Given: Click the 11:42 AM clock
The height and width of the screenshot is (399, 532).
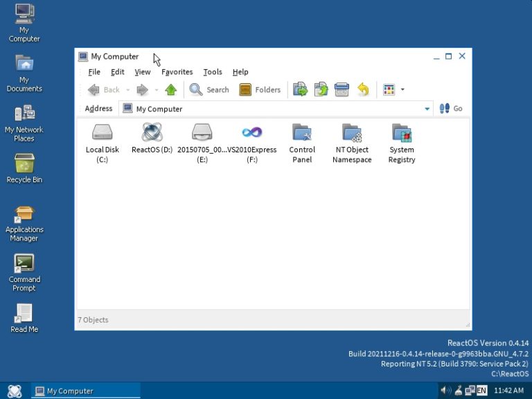Looking at the screenshot, I should 508,391.
